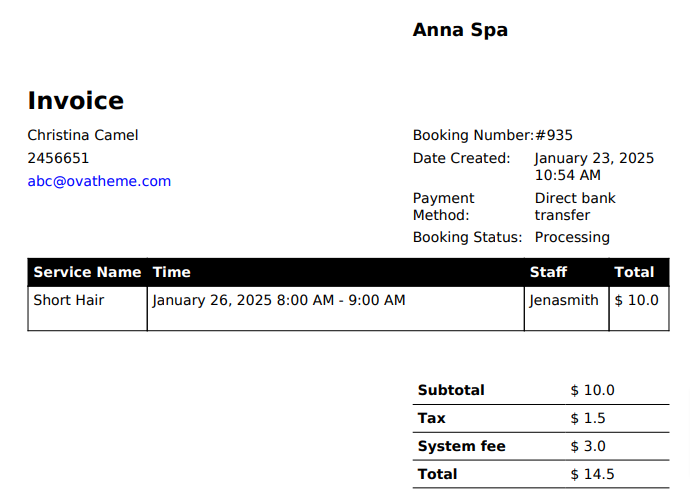Click the booking number #935
The image size is (690, 504).
click(x=554, y=135)
